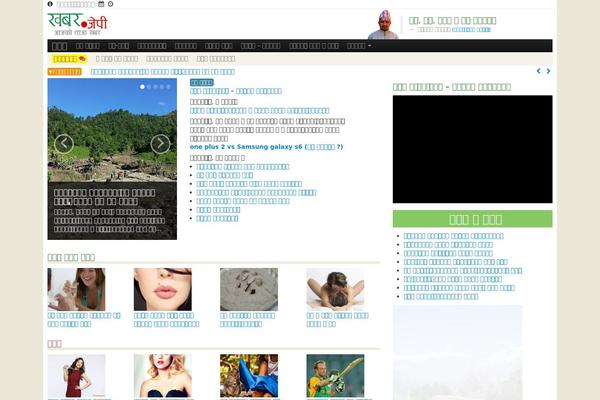Go to previous slide in the image slideshow

[x=64, y=144]
